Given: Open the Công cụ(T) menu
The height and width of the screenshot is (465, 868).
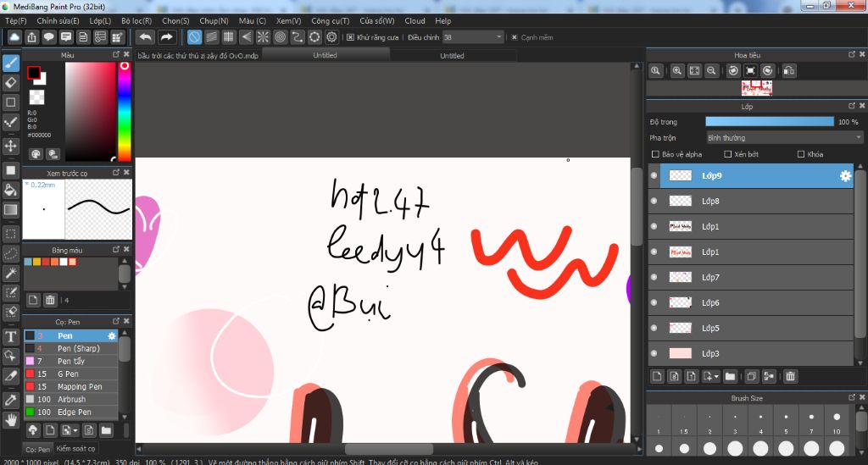Looking at the screenshot, I should tap(330, 21).
